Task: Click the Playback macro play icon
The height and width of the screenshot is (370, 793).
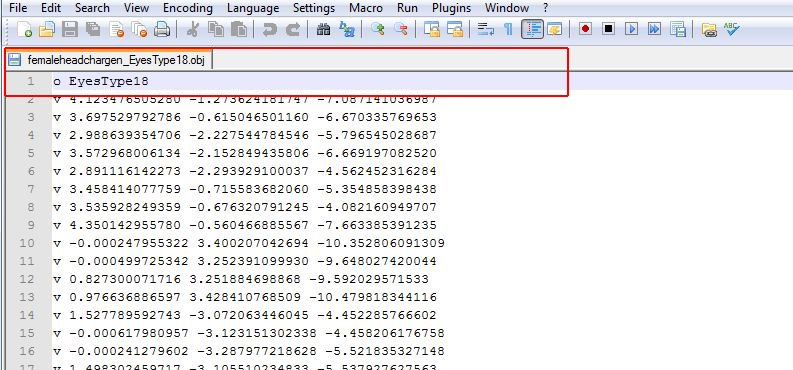Action: (x=631, y=29)
